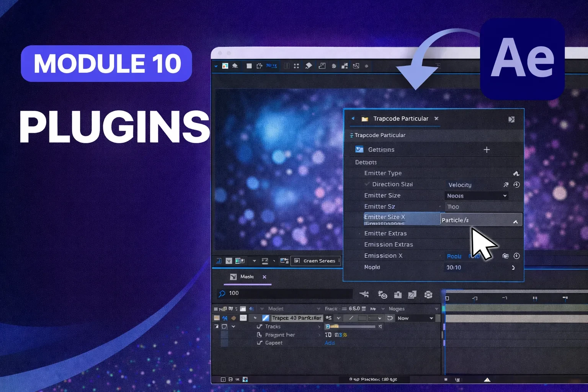This screenshot has width=588, height=392.
Task: Open the Moges column dropdown
Action: (436, 309)
